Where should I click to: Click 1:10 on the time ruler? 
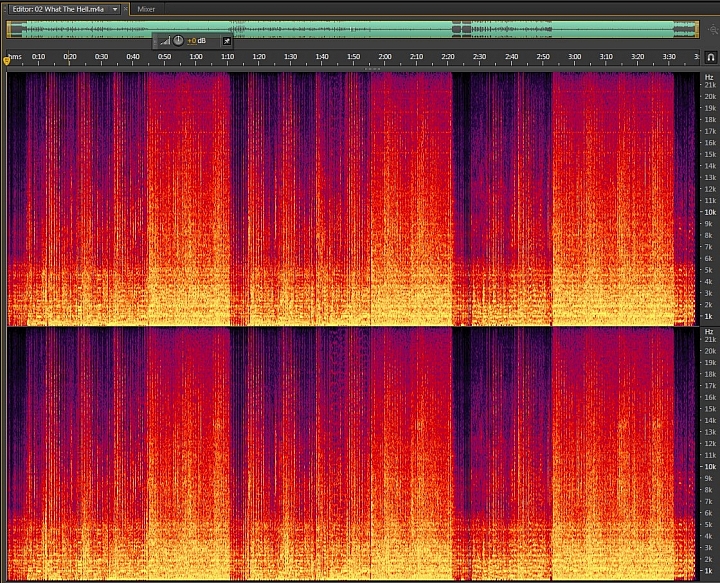(227, 56)
